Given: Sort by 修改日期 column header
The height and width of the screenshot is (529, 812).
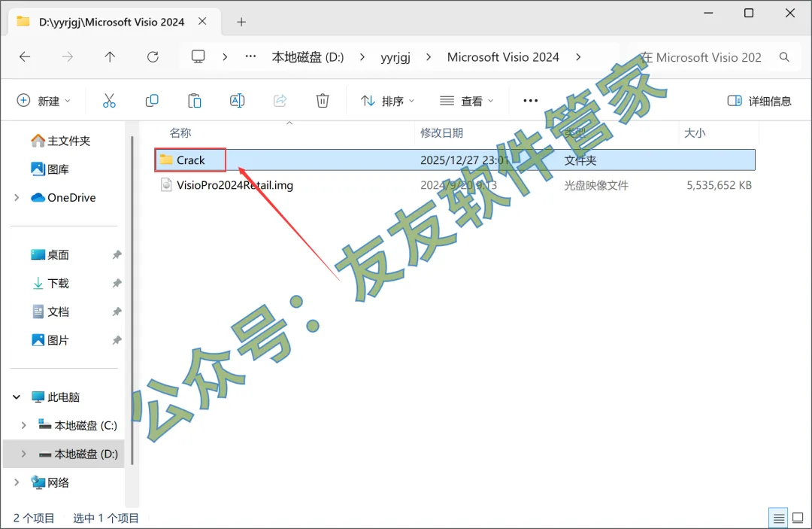Looking at the screenshot, I should pos(441,132).
